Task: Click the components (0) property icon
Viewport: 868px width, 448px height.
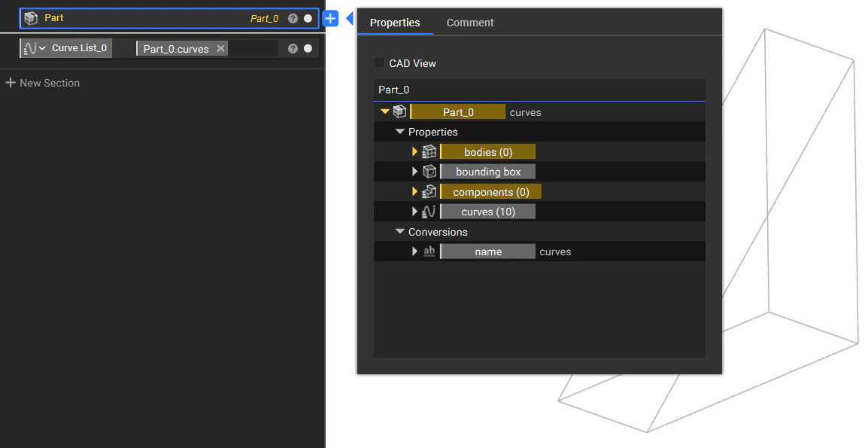Action: [429, 191]
